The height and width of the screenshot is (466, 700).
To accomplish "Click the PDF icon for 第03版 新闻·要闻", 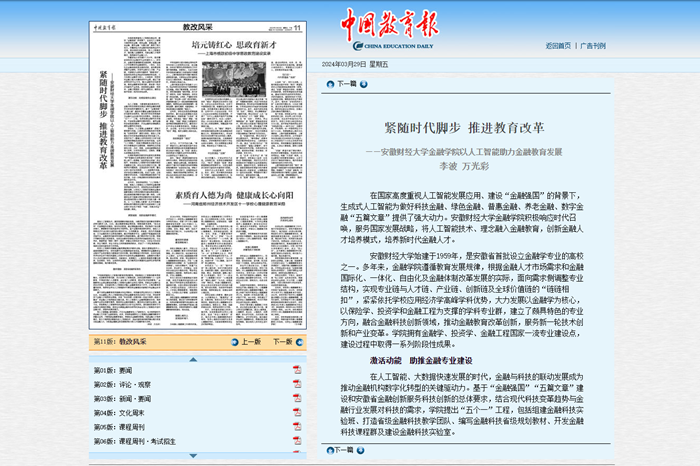I will (x=297, y=398).
